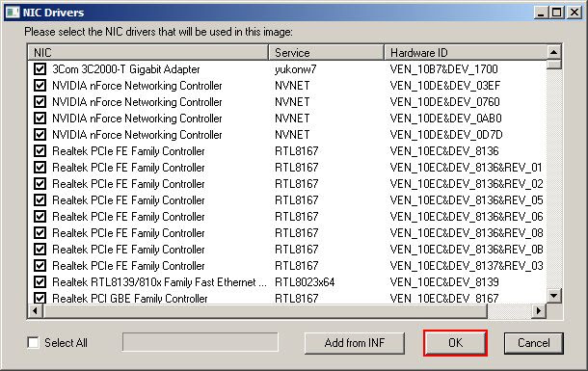Uncheck Realtek row with DEV_8136&REV_05
The width and height of the screenshot is (588, 371).
click(x=40, y=200)
